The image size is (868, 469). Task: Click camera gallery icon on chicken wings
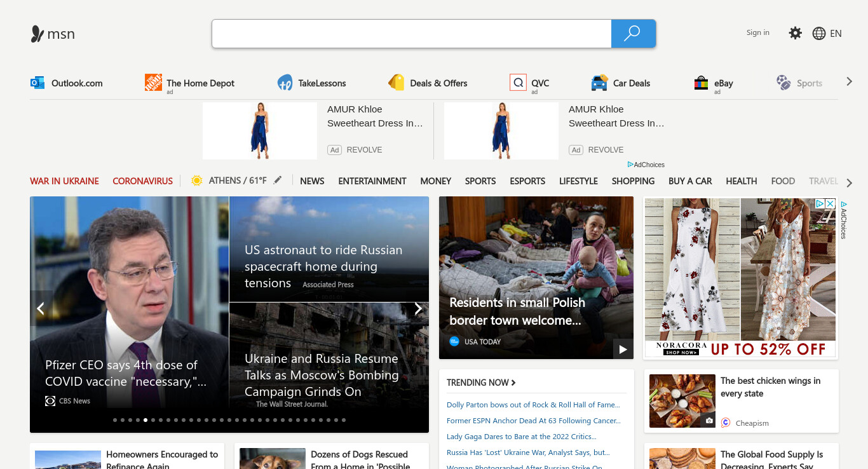pyautogui.click(x=709, y=421)
